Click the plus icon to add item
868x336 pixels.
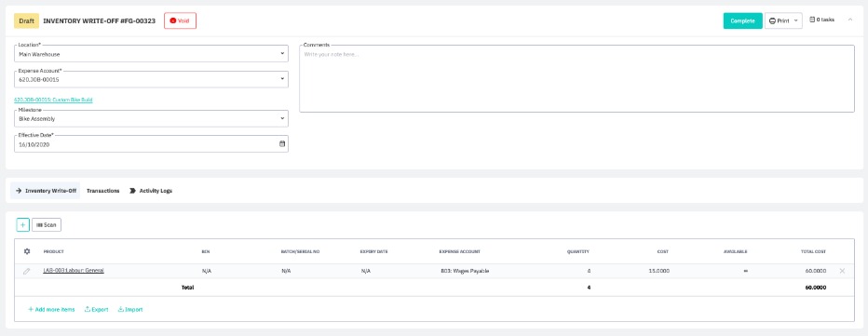point(22,225)
